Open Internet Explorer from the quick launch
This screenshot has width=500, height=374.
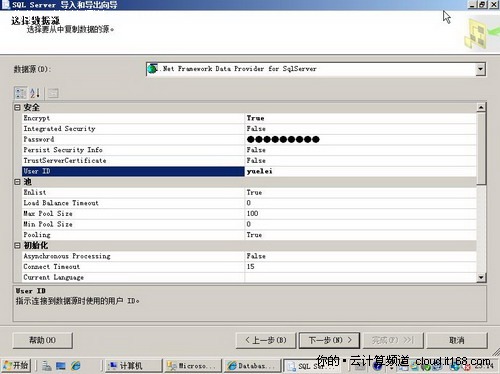click(76, 366)
